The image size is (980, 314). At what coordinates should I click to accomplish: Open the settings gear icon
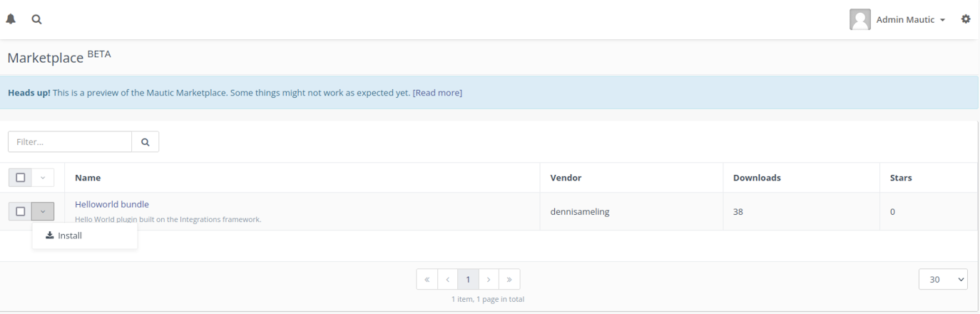[966, 19]
